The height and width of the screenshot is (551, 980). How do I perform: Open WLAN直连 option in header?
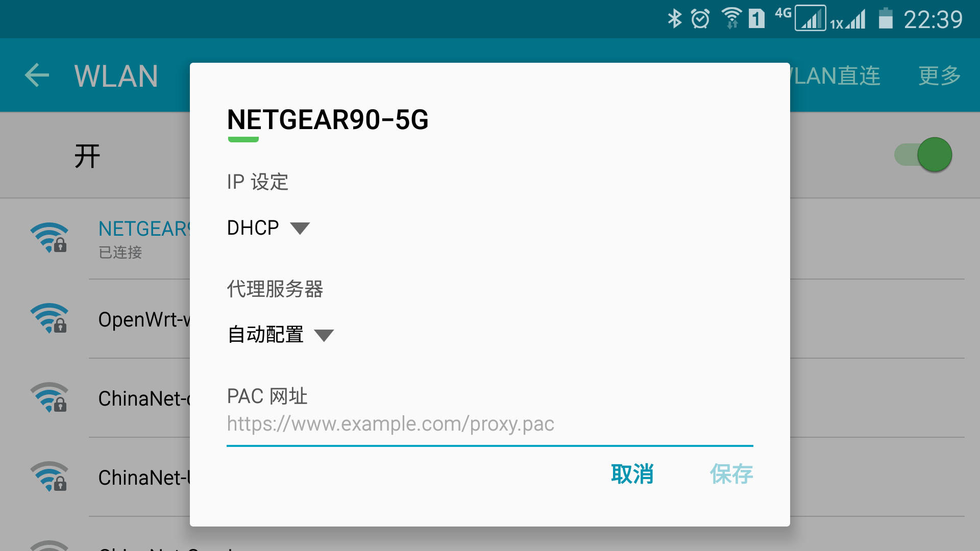836,76
